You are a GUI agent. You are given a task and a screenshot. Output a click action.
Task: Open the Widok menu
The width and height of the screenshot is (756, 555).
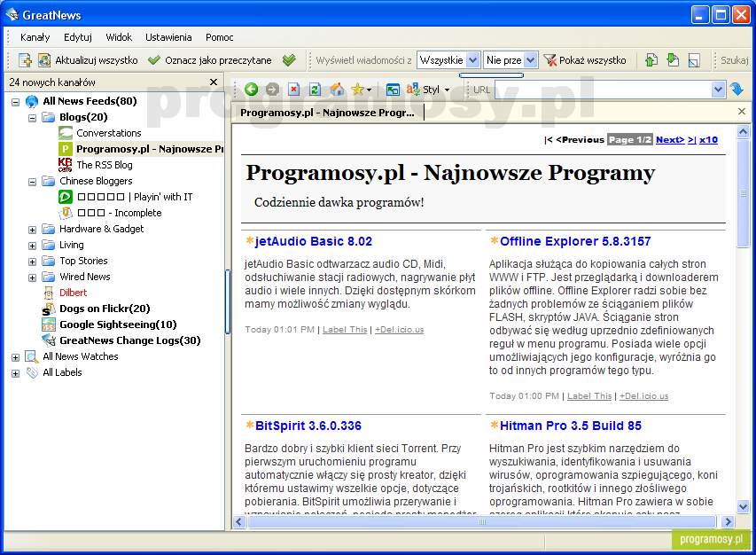pyautogui.click(x=119, y=37)
